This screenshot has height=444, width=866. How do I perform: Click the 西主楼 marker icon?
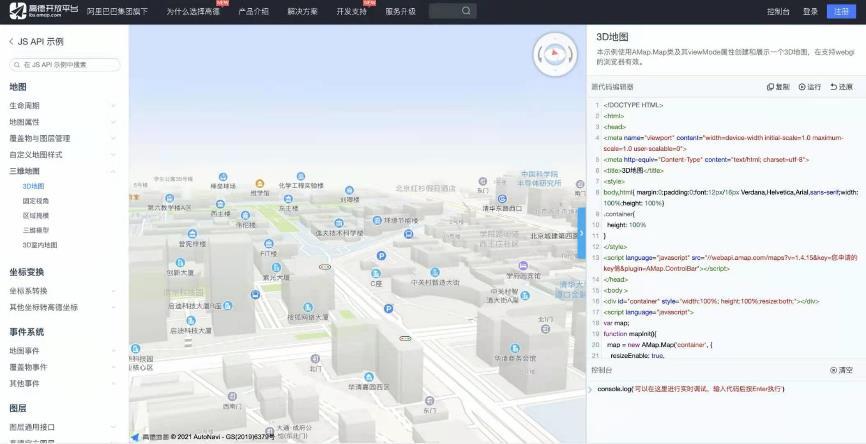[x=221, y=202]
